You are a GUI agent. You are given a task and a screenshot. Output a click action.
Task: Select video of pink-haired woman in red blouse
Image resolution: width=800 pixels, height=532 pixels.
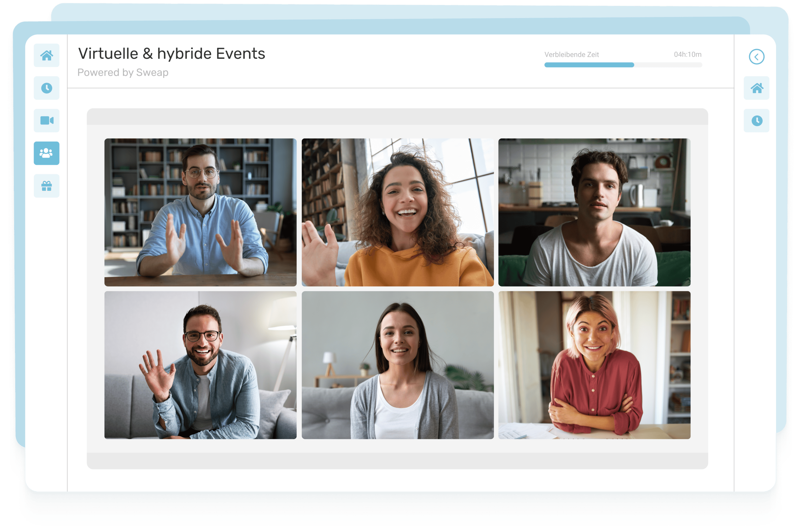594,365
